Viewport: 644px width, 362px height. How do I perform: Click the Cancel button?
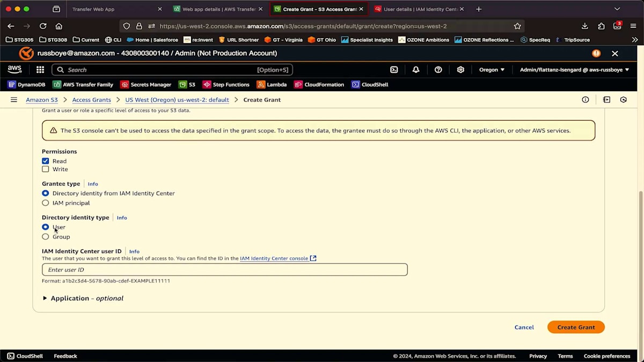point(524,327)
